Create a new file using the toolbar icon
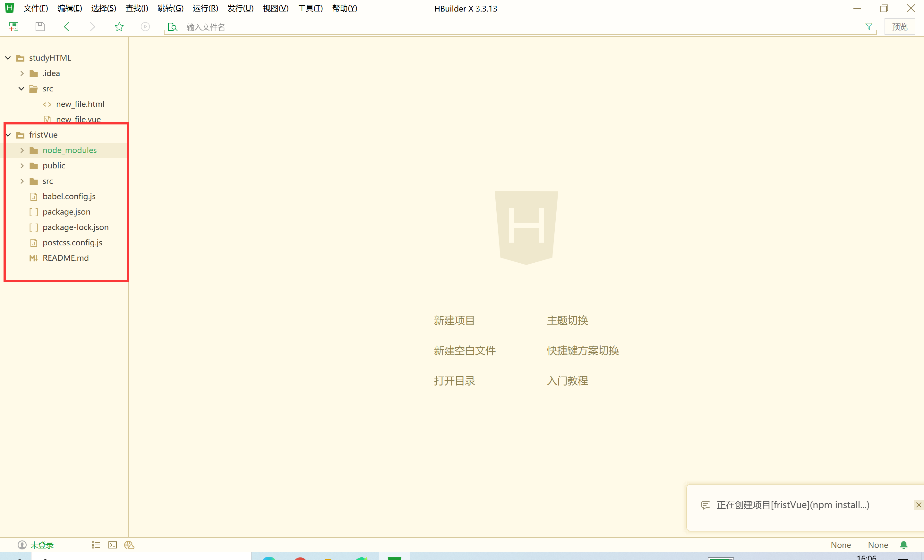 coord(14,26)
